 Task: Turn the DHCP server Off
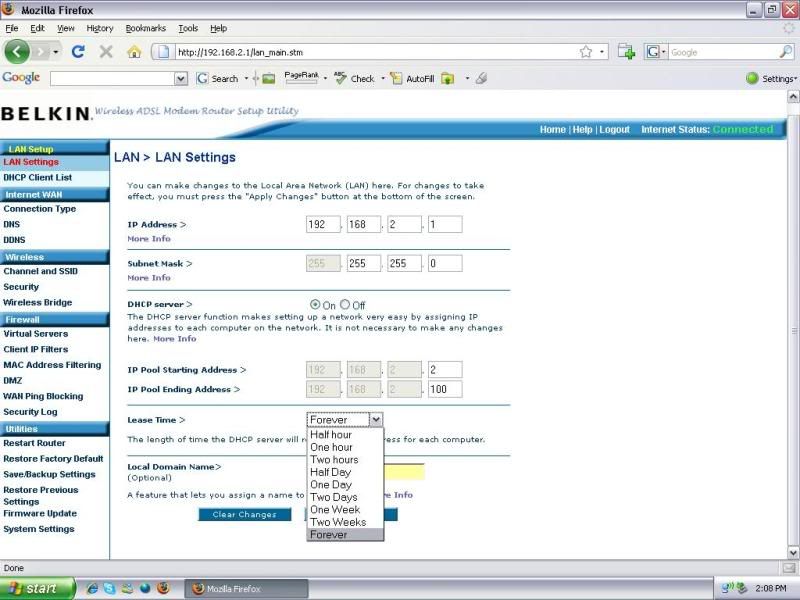345,305
